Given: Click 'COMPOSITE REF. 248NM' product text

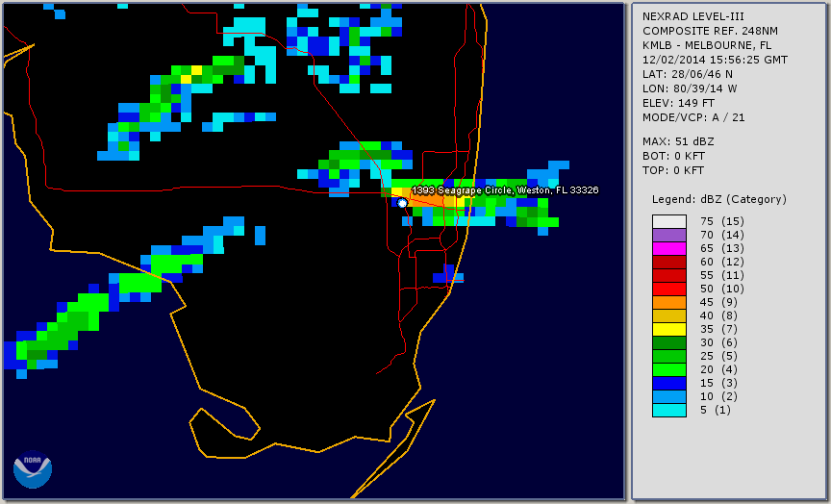Looking at the screenshot, I should [710, 31].
